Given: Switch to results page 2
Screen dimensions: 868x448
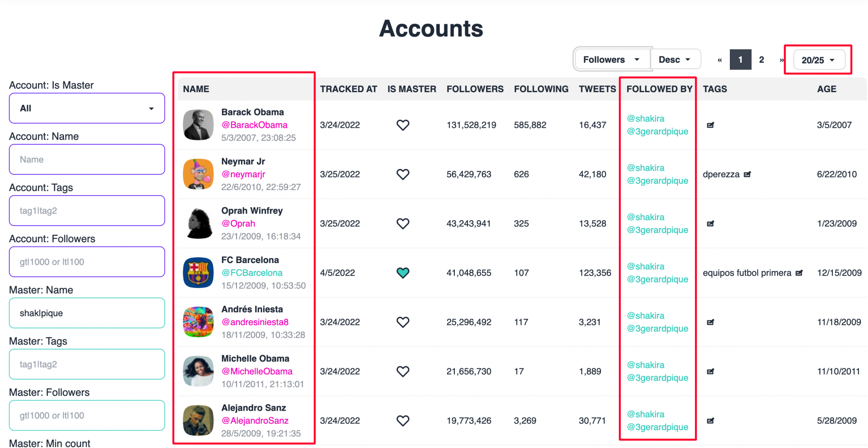Looking at the screenshot, I should (762, 60).
